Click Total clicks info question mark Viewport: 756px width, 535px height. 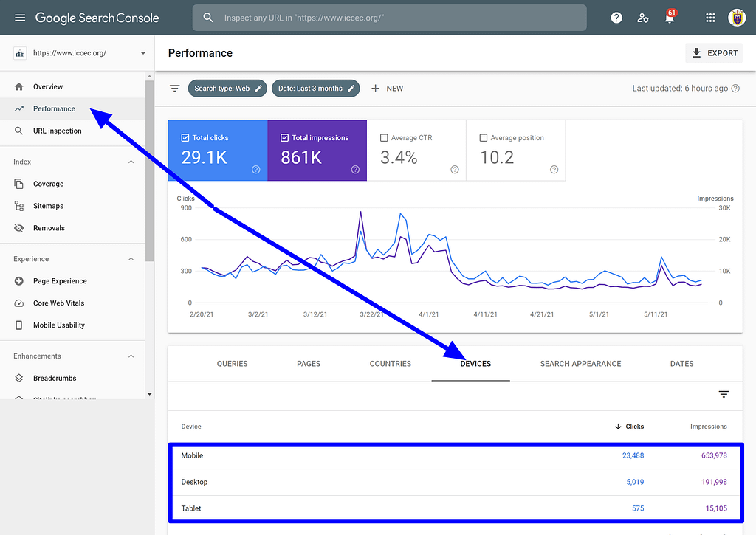pyautogui.click(x=256, y=169)
